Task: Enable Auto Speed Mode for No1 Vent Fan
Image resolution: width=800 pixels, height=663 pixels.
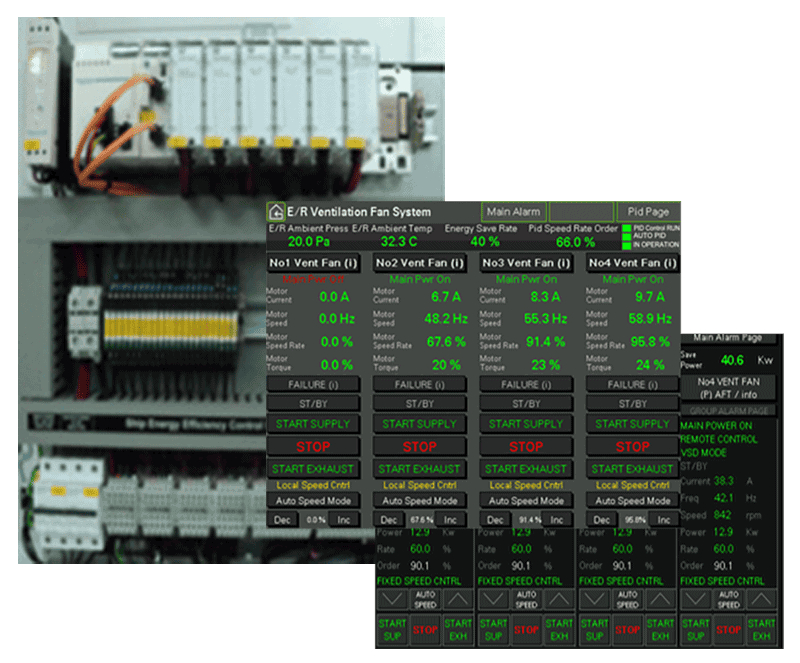Action: pyautogui.click(x=313, y=501)
